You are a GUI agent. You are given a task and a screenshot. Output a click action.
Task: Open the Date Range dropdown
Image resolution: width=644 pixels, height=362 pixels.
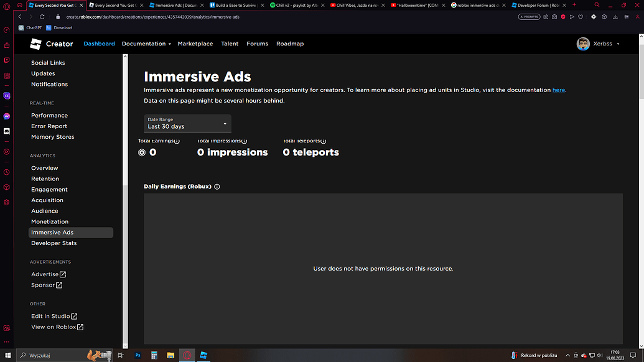(187, 124)
